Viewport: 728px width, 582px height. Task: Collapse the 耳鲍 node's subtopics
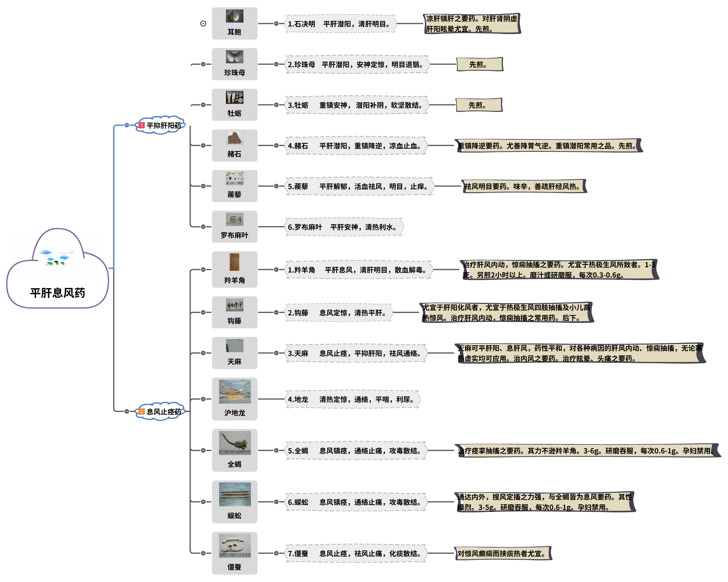(276, 24)
